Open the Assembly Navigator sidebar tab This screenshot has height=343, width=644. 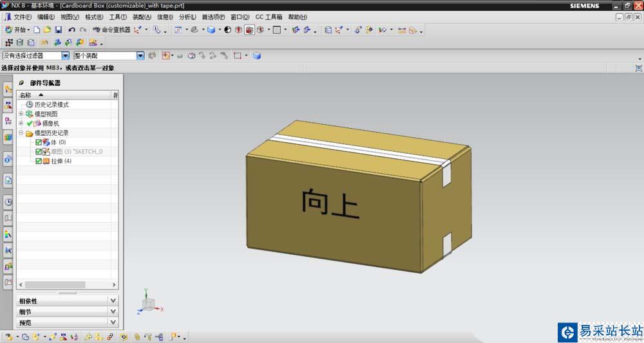(x=8, y=89)
